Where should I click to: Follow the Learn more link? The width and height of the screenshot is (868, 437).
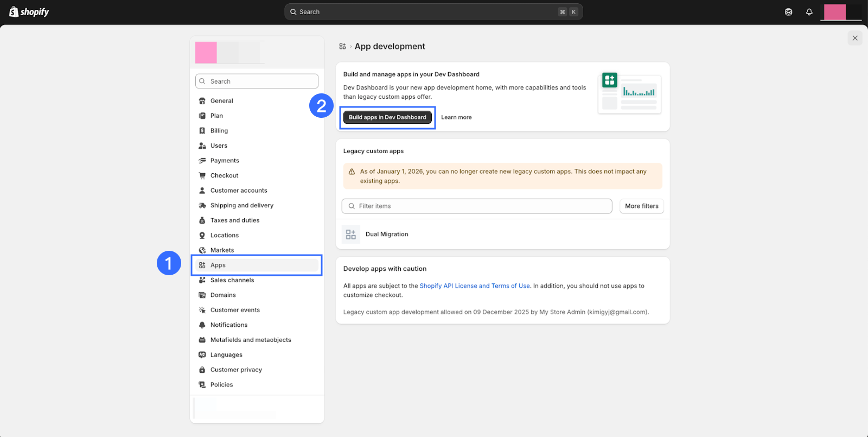[456, 117]
